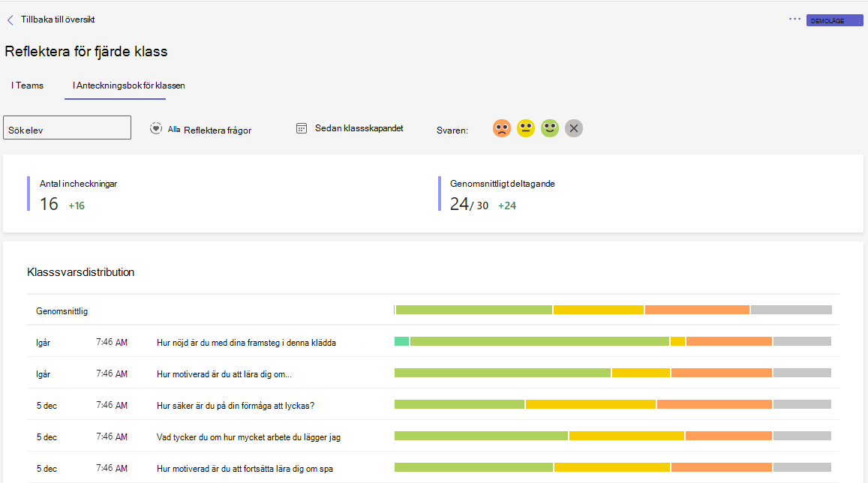Go back via Tillbaka till översikt
868x483 pixels.
click(x=58, y=19)
